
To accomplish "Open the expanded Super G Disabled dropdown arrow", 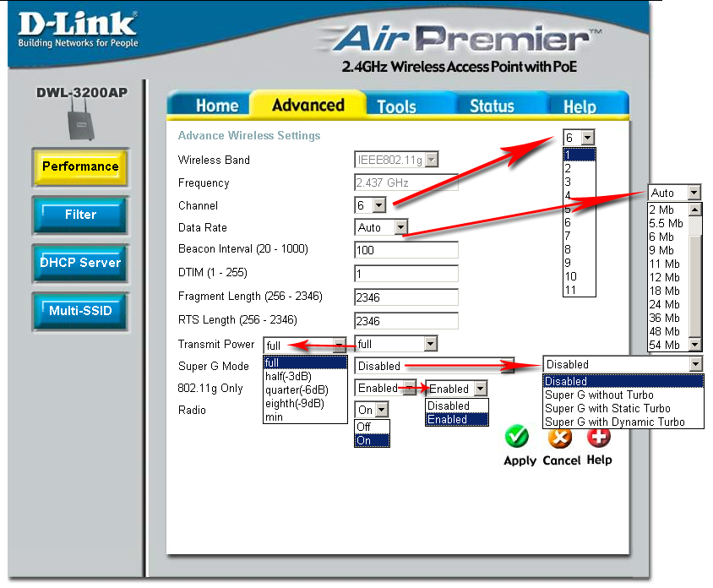I will [695, 364].
